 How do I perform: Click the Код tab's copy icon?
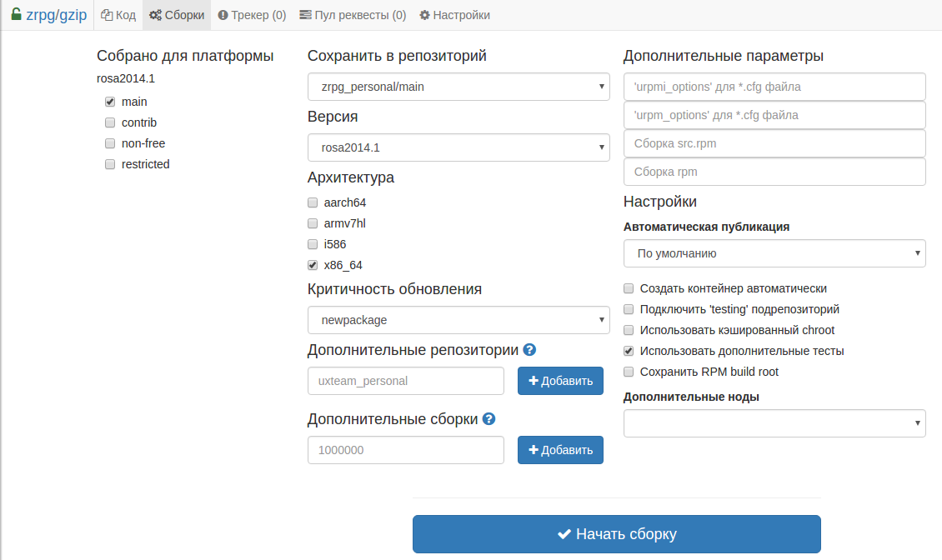pyautogui.click(x=107, y=15)
